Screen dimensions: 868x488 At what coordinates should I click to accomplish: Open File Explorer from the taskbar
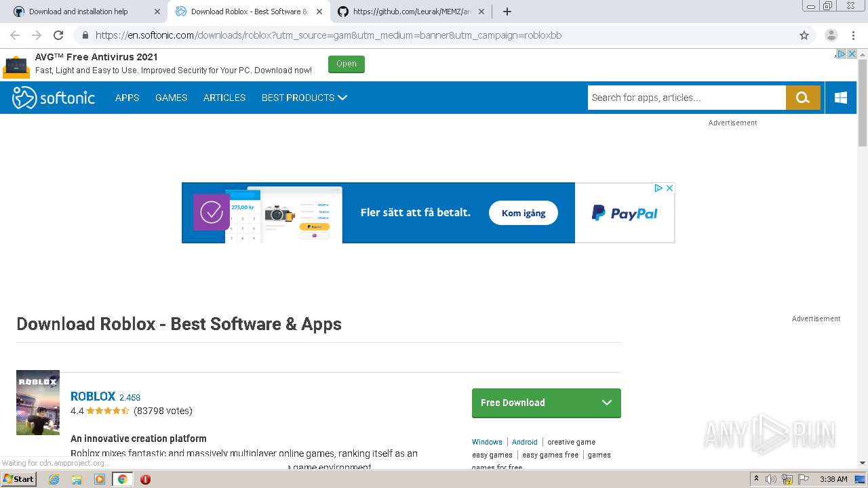[x=77, y=479]
